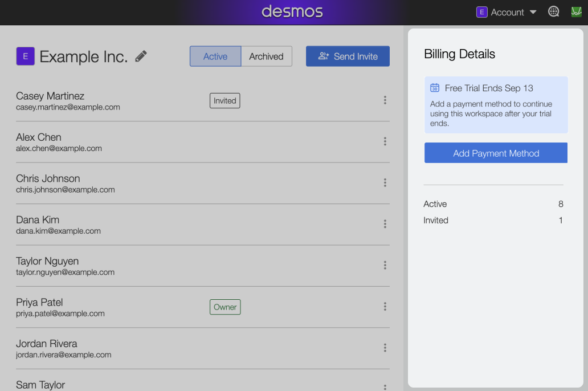
Task: Open the more options menu for Dana Kim
Action: pyautogui.click(x=385, y=224)
